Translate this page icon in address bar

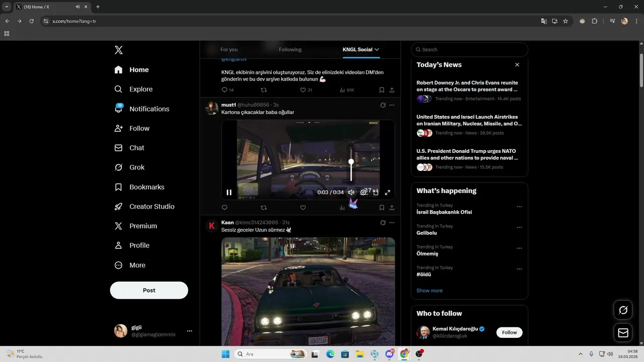(543, 21)
